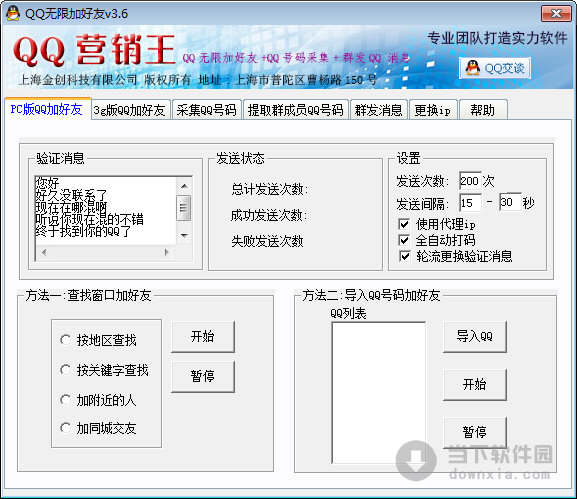Click the line 终于找到你的QQ了

click(x=83, y=231)
